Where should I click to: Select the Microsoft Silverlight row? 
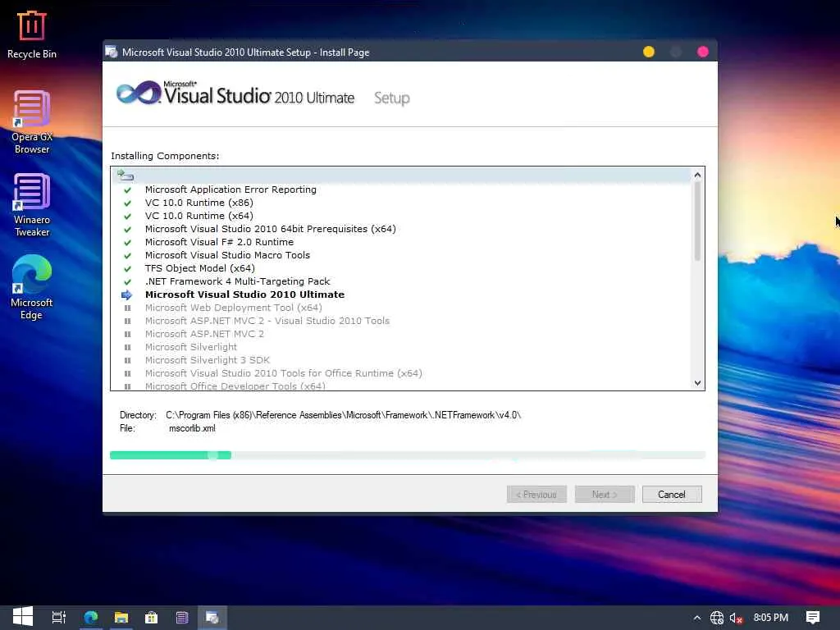coord(190,347)
